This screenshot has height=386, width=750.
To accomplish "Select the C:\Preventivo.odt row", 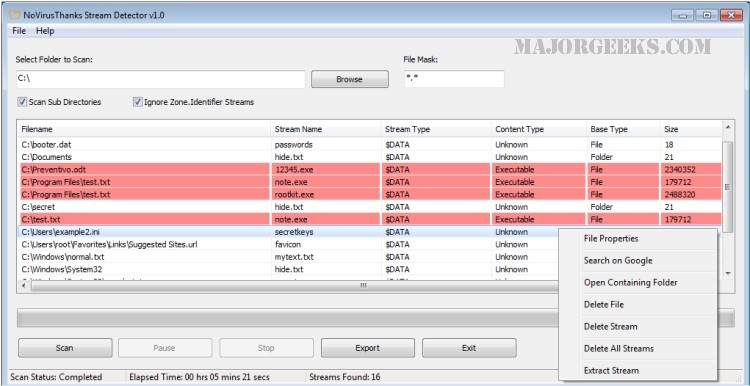I will (x=369, y=169).
